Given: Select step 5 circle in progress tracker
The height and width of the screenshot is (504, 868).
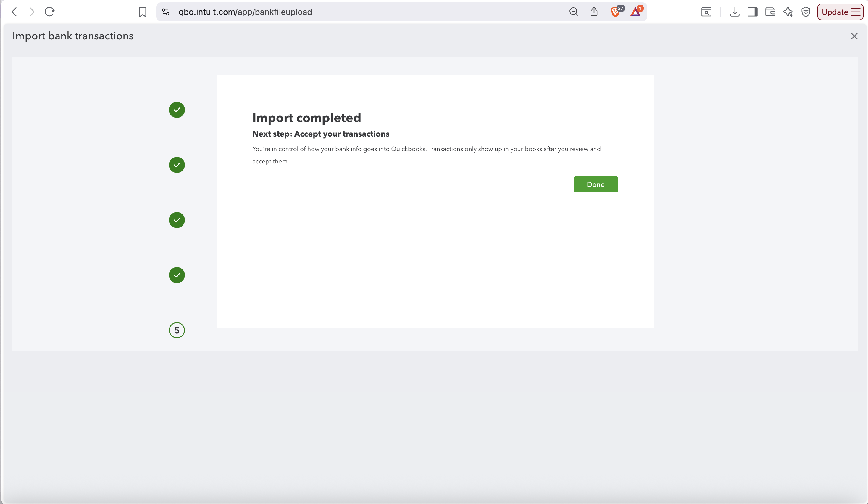Looking at the screenshot, I should coord(177,330).
